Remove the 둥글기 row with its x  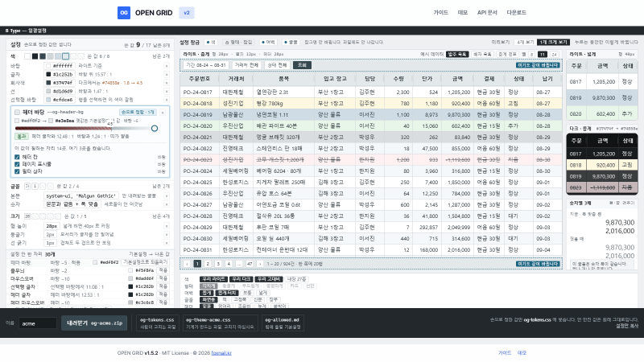(167, 234)
